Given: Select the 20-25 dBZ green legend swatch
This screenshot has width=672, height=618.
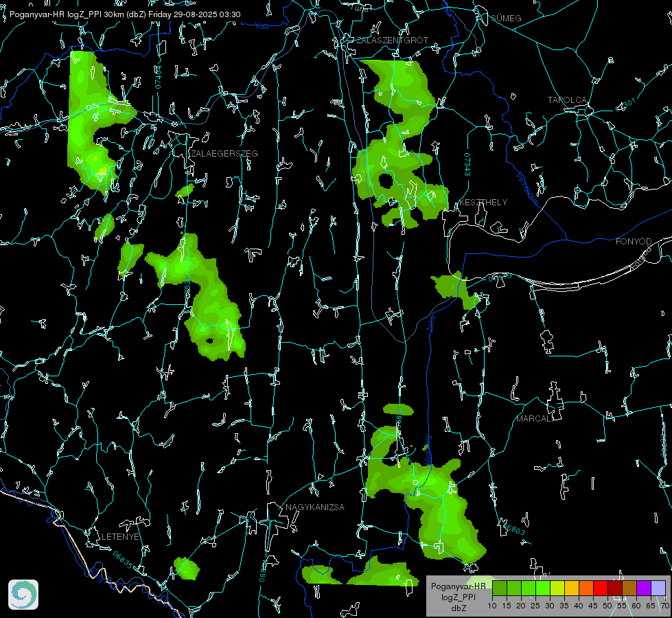Looking at the screenshot, I should click(x=529, y=588).
